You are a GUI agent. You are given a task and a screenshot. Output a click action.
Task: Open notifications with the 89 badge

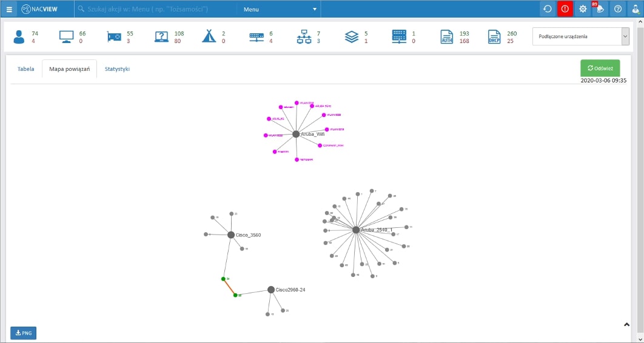tap(599, 9)
